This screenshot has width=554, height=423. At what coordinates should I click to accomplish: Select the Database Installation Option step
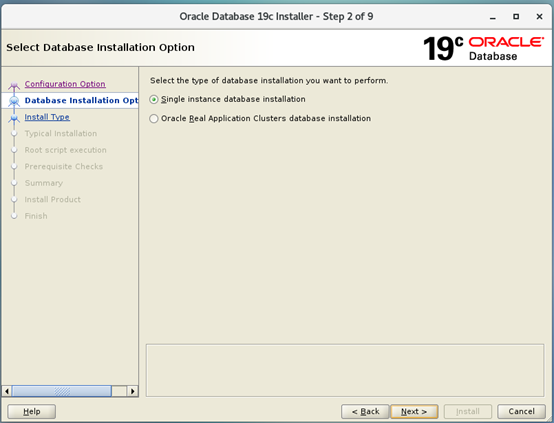[81, 101]
